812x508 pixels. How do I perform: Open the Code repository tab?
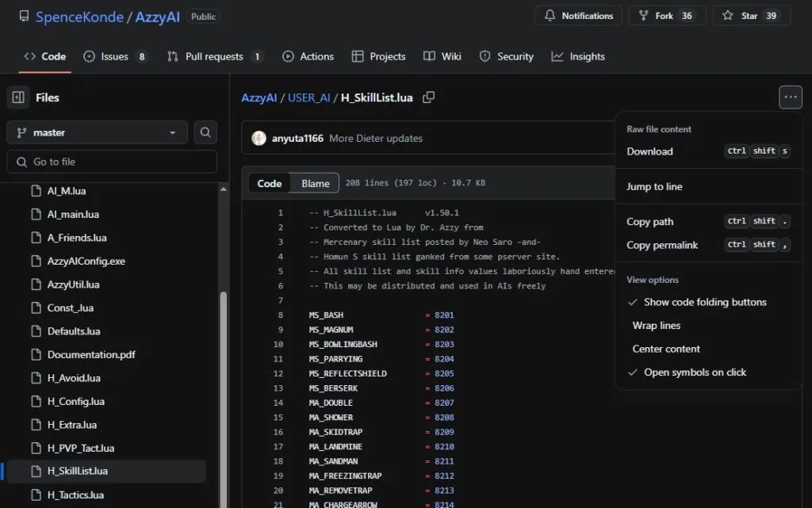[45, 56]
